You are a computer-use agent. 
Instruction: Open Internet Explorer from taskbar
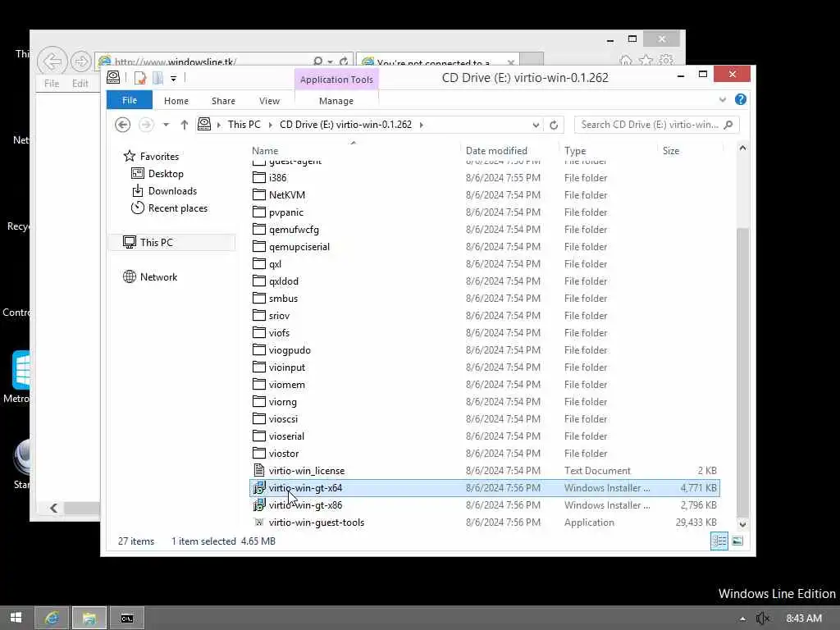coord(52,619)
